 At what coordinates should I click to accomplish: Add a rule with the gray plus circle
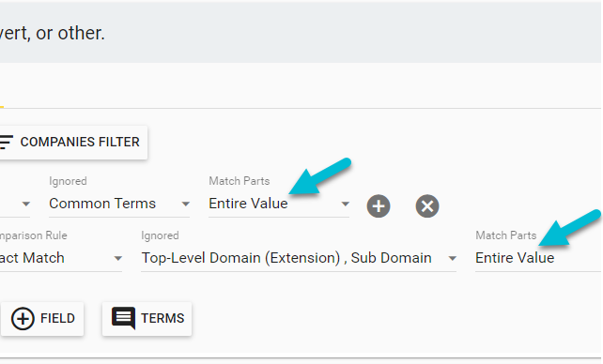coord(379,206)
